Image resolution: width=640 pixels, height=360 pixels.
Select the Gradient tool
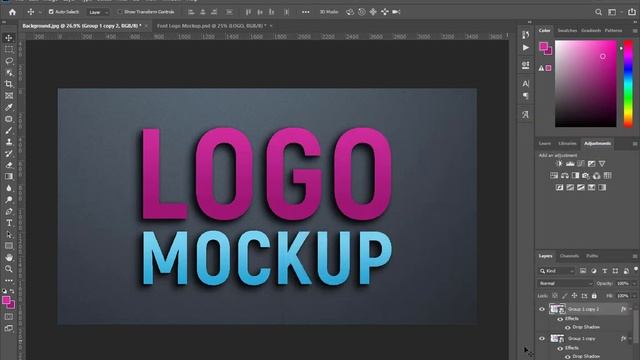pyautogui.click(x=9, y=177)
